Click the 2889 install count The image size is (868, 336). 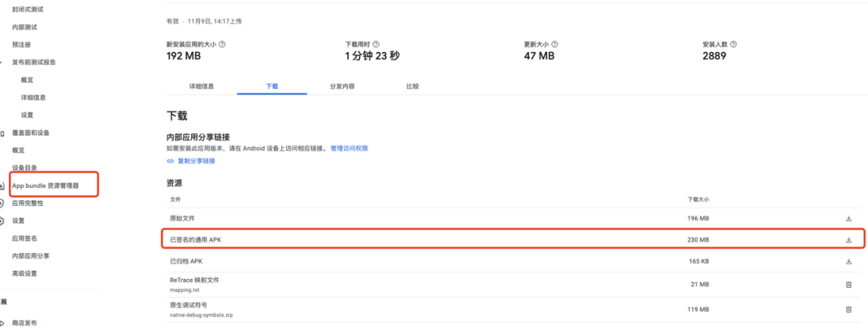tap(714, 56)
